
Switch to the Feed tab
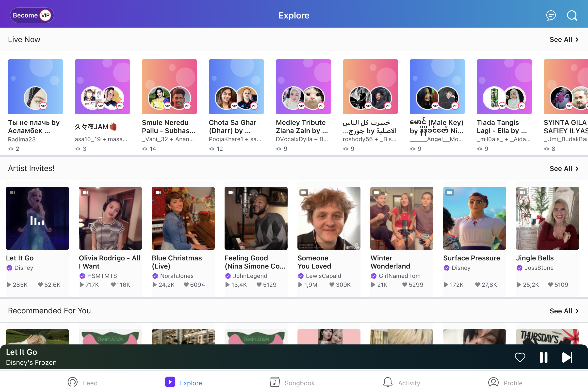coord(83,383)
